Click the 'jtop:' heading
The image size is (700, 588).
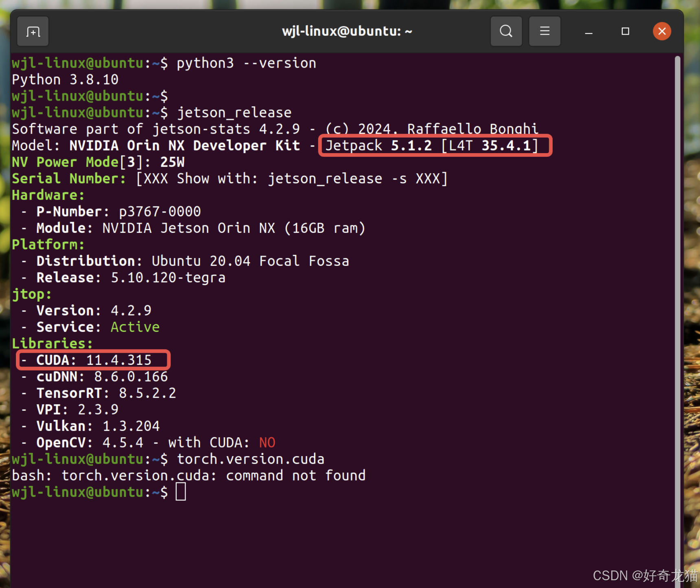click(32, 294)
